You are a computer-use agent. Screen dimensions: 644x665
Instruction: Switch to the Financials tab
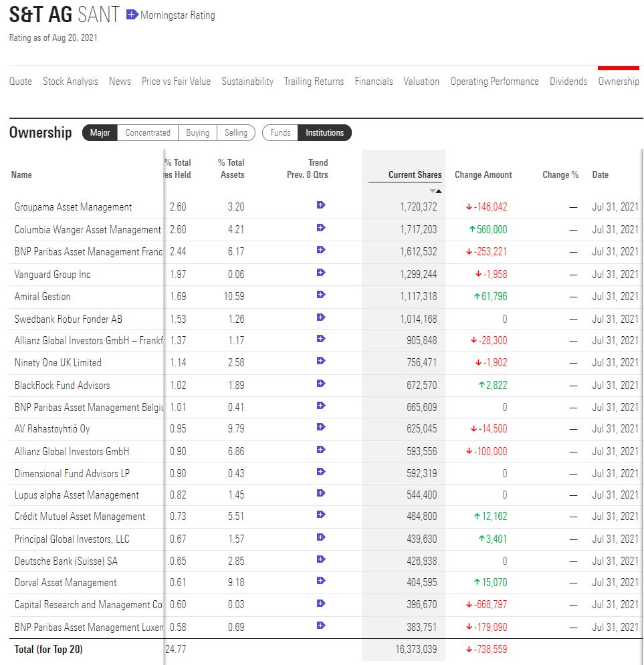click(374, 82)
